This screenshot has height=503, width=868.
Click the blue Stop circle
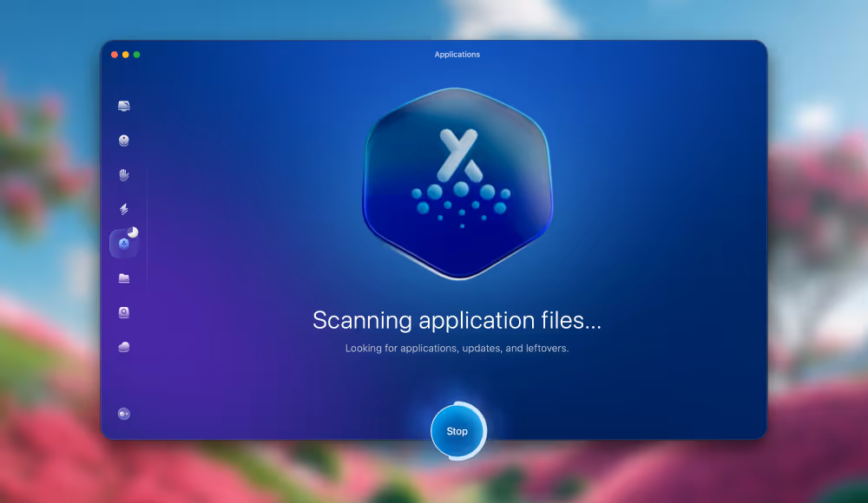click(x=457, y=431)
